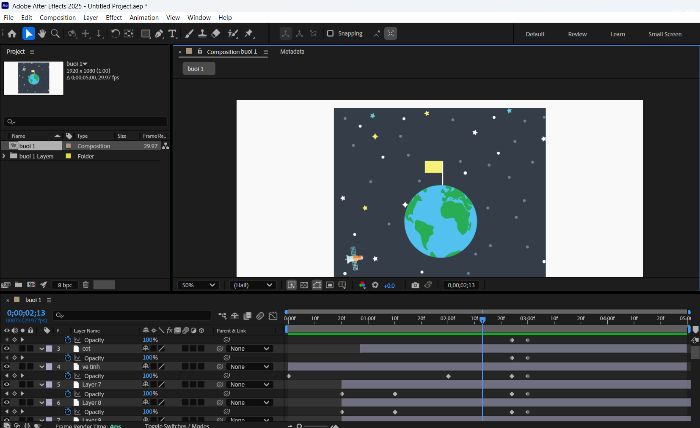Enable the Snapping checkbox

[330, 33]
